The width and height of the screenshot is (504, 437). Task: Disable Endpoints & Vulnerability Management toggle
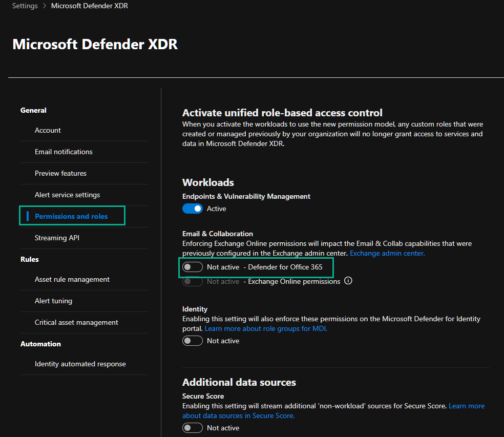(x=192, y=209)
